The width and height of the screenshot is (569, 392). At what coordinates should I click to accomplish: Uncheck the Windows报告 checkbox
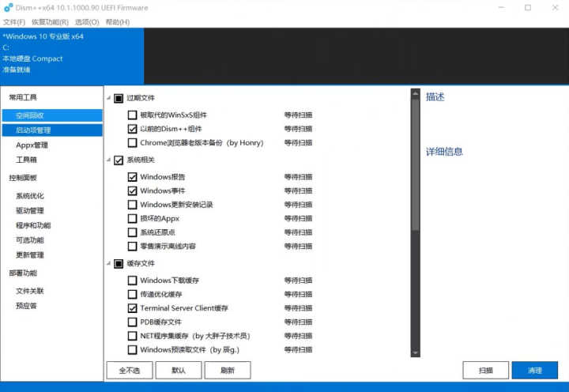point(132,177)
